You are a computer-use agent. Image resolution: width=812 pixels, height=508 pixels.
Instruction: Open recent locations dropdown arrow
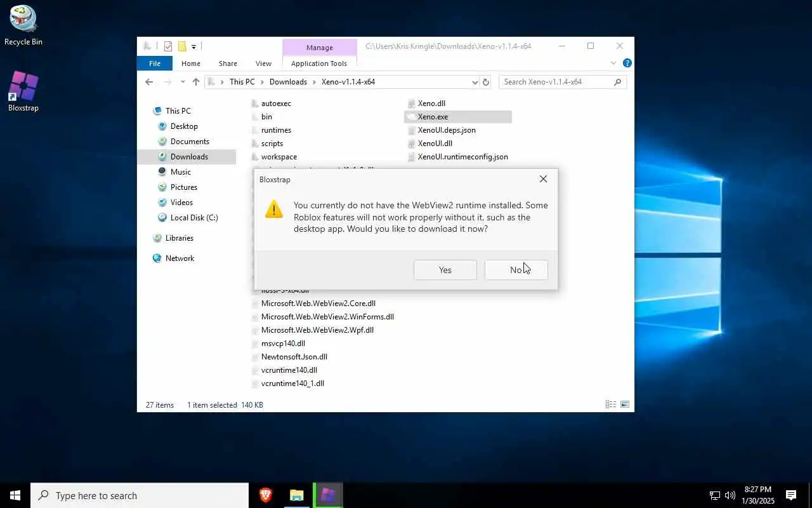183,82
